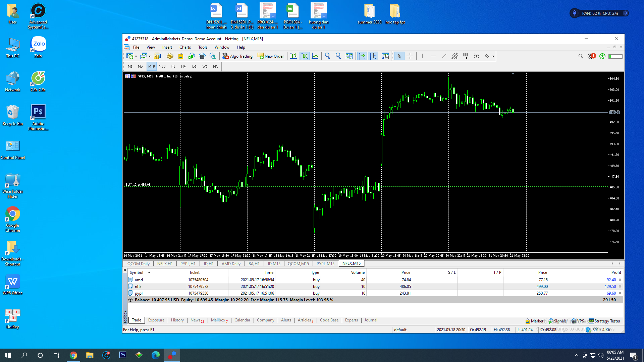Open the Charts menu
Image resolution: width=644 pixels, height=362 pixels.
click(x=185, y=47)
